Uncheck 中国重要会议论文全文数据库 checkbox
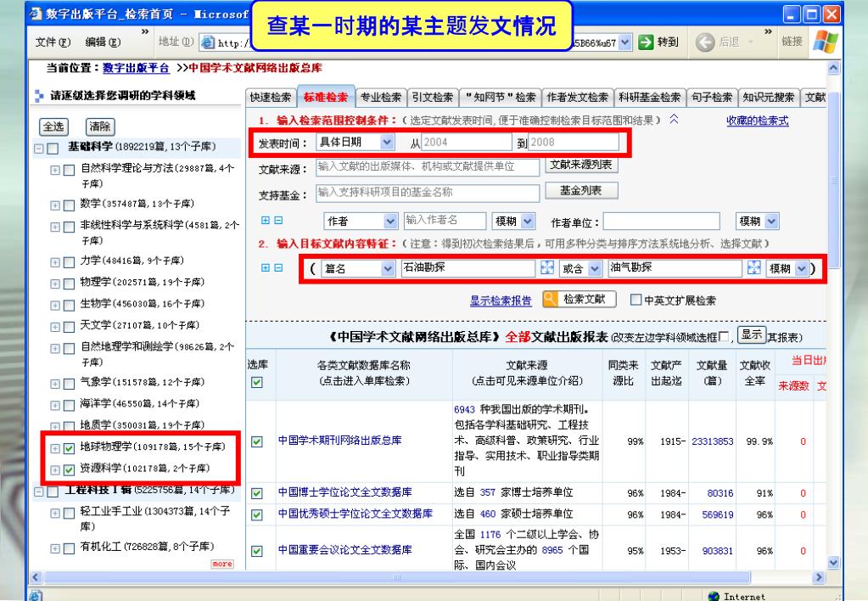868x601 pixels. pyautogui.click(x=257, y=551)
